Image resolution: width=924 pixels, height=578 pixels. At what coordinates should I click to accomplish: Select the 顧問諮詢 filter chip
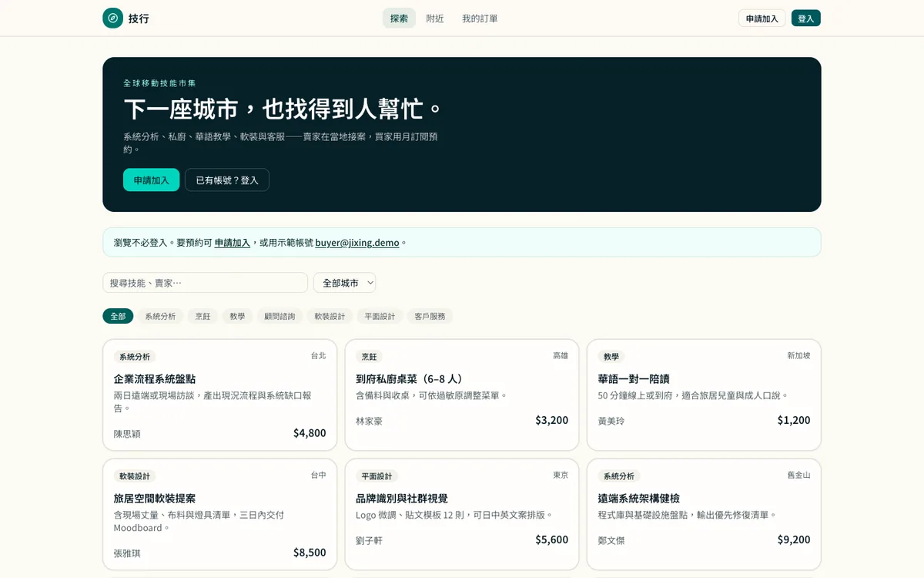click(280, 316)
